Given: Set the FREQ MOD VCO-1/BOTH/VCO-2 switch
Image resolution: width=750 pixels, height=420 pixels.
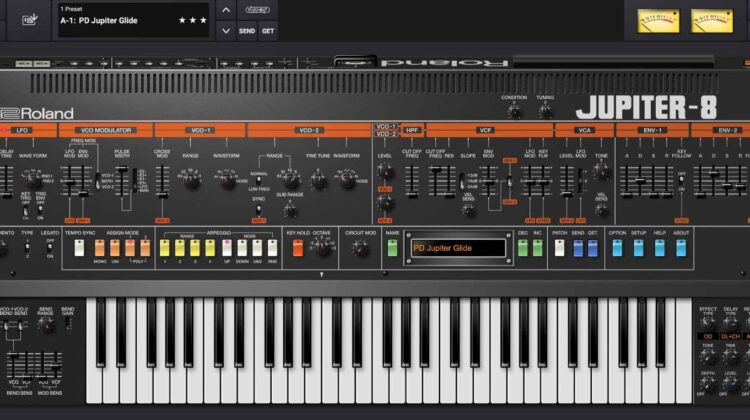Looking at the screenshot, I should pyautogui.click(x=98, y=180).
